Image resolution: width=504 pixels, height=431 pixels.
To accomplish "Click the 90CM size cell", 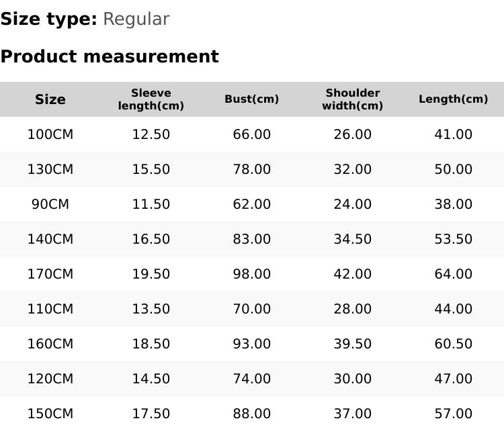I will (50, 204).
